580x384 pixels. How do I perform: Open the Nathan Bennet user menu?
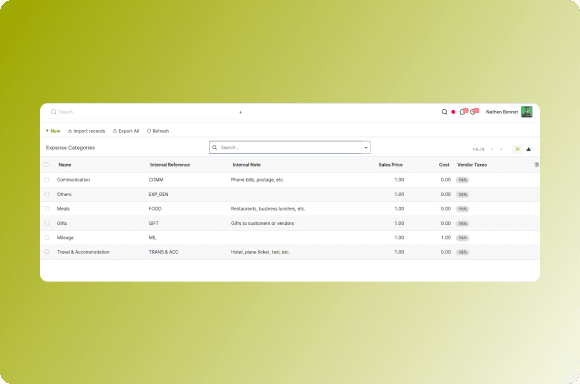[x=509, y=112]
